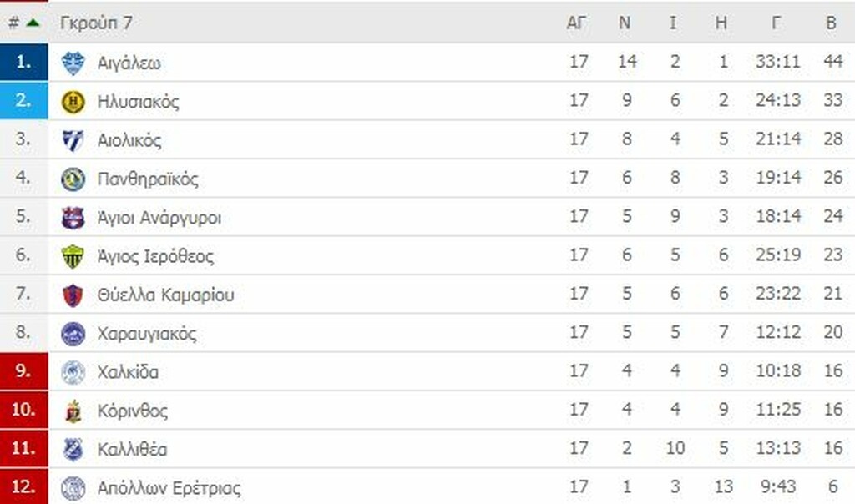The height and width of the screenshot is (504, 855).
Task: Select the highlighted rank 2 cell
Action: [x=23, y=100]
